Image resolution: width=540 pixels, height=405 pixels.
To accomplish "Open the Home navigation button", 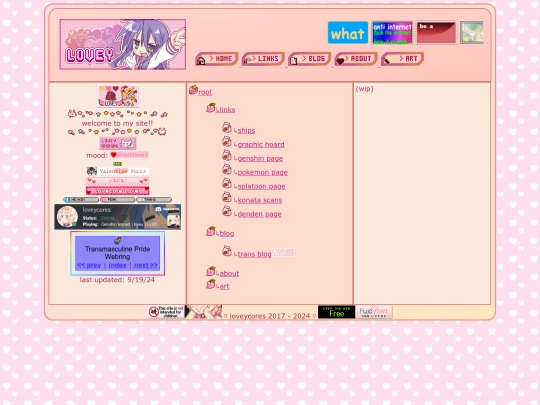I will pos(217,59).
